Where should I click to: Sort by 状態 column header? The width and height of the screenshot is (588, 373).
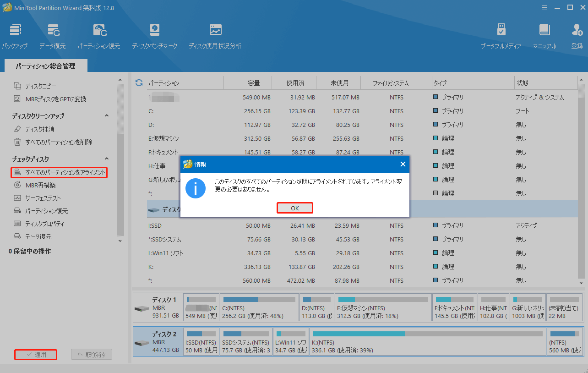(545, 83)
